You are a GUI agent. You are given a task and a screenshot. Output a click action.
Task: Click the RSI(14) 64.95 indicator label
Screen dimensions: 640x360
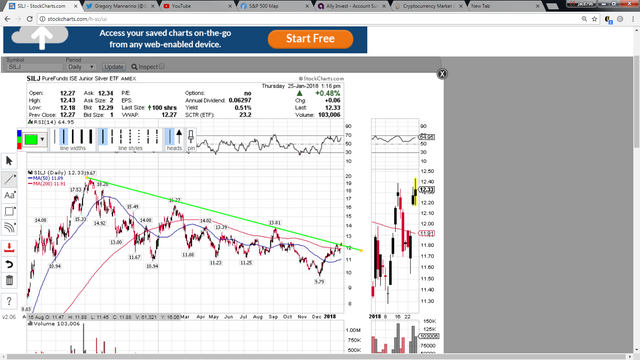pyautogui.click(x=51, y=122)
